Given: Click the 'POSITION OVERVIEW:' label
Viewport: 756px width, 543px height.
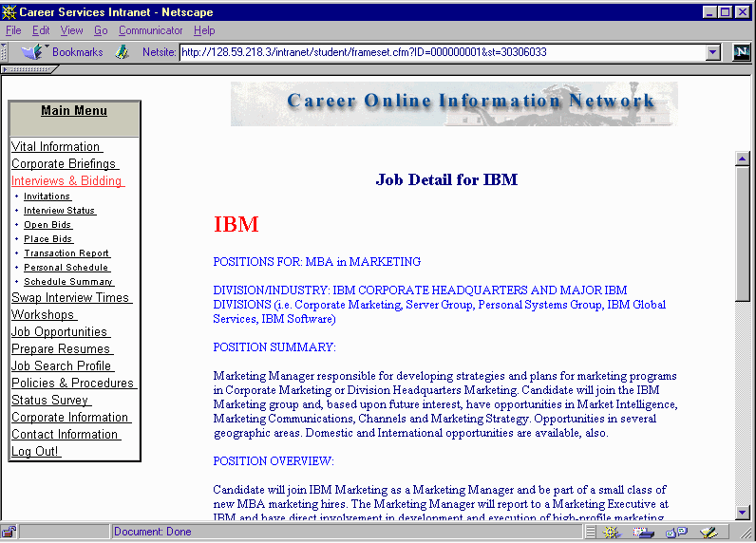Looking at the screenshot, I should pyautogui.click(x=274, y=461).
